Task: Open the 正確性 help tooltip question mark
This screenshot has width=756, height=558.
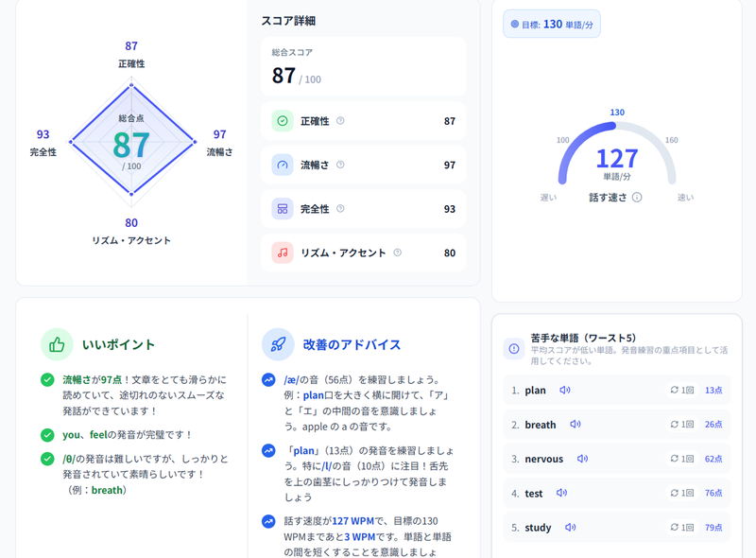Action: click(340, 121)
